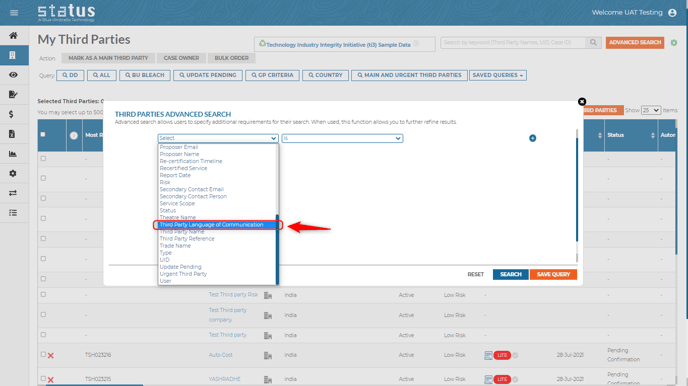688x386 pixels.
Task: Click the LITE badge in Auto Cost row
Action: [x=502, y=355]
